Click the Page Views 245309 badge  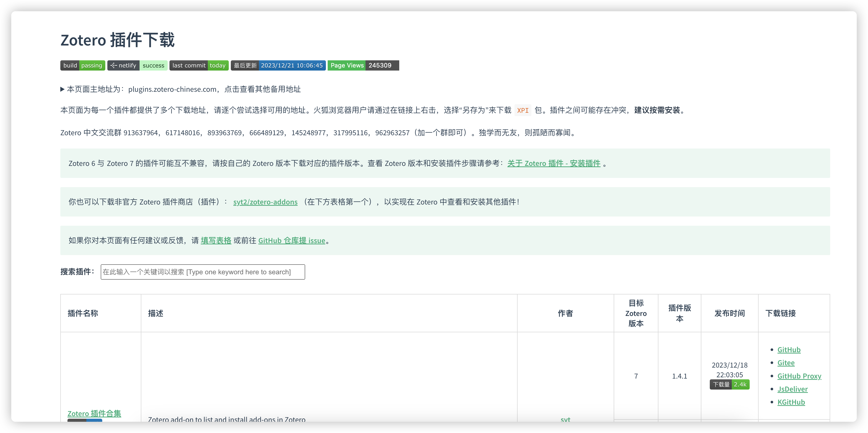[x=363, y=65]
